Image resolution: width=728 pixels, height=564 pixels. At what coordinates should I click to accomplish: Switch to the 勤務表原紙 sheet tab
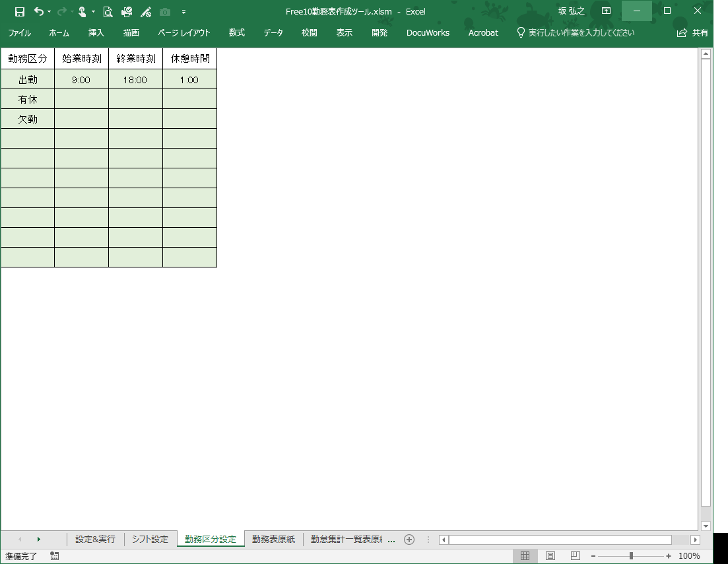[x=273, y=539]
